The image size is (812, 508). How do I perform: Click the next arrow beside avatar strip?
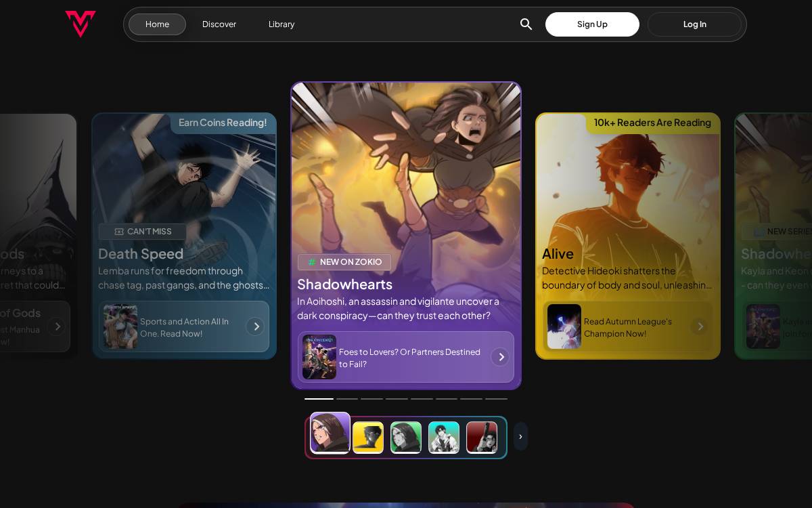point(520,437)
